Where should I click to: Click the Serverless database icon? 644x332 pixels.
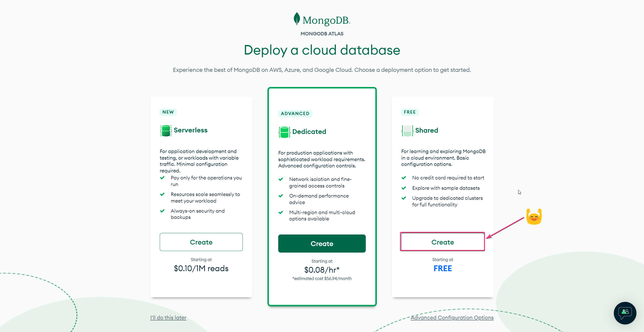[166, 131]
